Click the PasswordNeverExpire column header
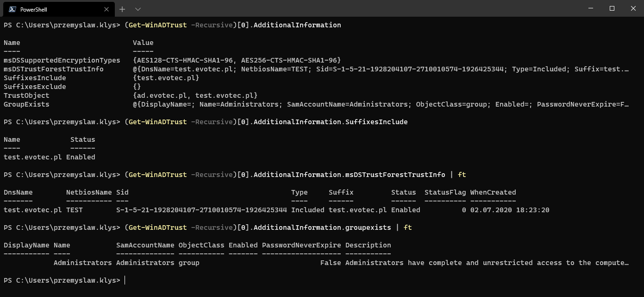The image size is (644, 297). pyautogui.click(x=301, y=245)
